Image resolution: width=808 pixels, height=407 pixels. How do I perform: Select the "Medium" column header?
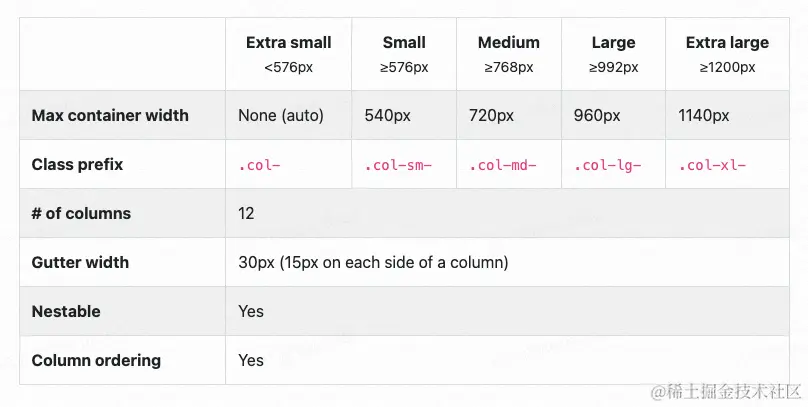click(508, 43)
